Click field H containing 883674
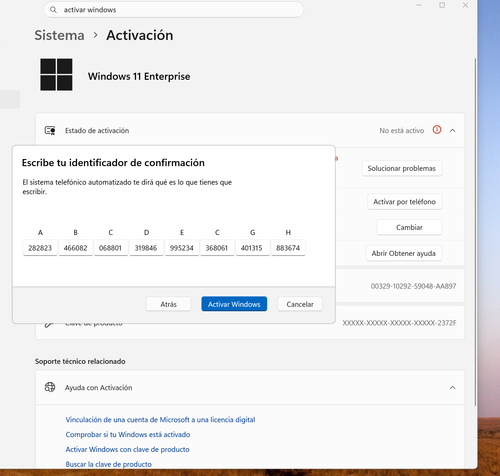500x476 pixels. coord(288,248)
